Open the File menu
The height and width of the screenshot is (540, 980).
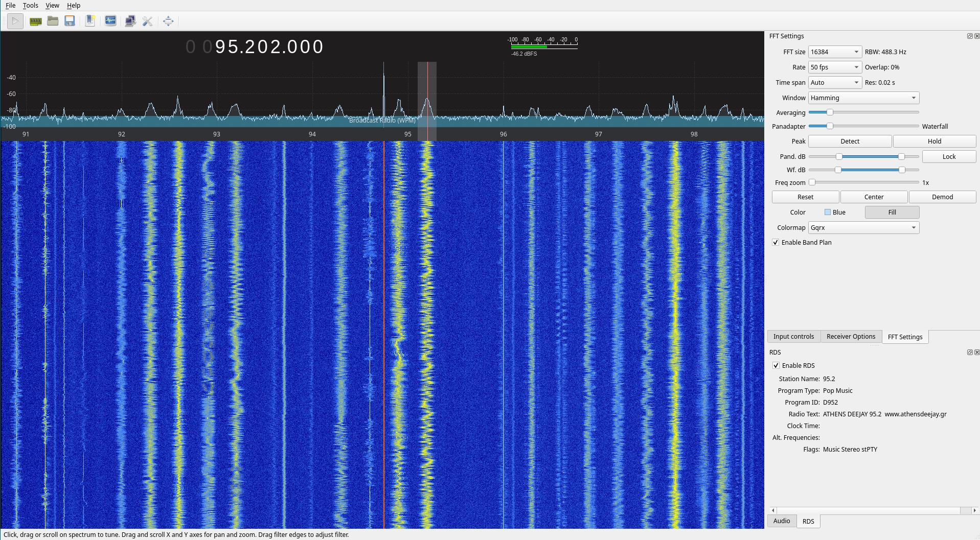click(11, 6)
